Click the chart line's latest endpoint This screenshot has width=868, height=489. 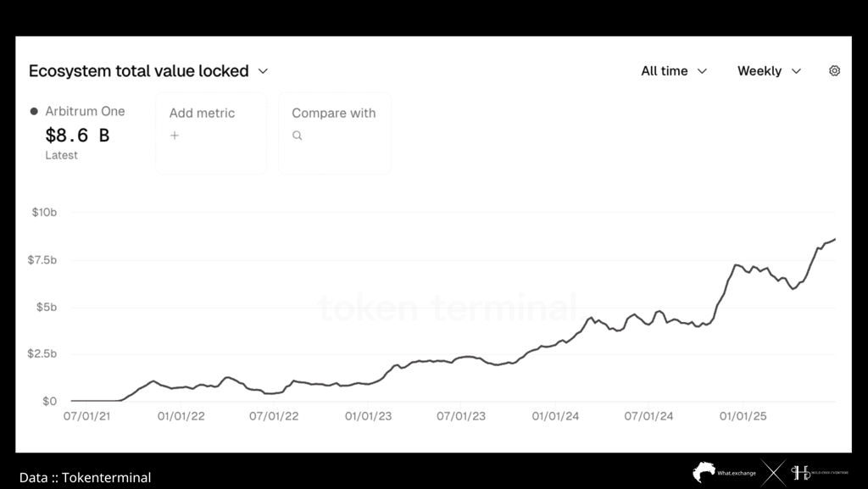click(x=834, y=239)
